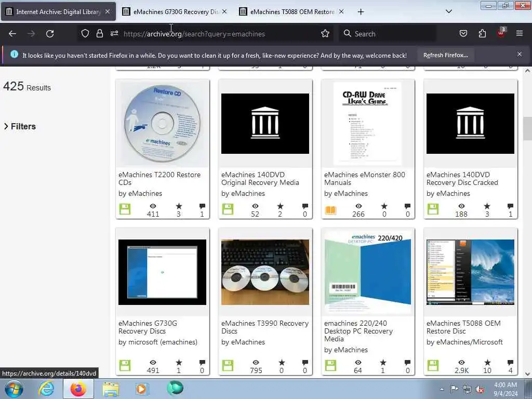Open the eMachines G730G Recovery Discs title link
This screenshot has height=399, width=532.
[x=148, y=327]
